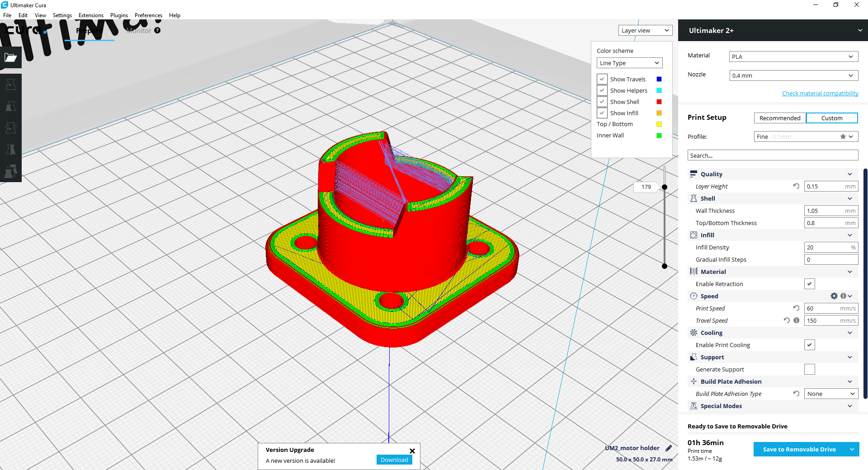Viewport: 868px width, 470px height.
Task: Open the Layer view mode dropdown
Action: (645, 30)
